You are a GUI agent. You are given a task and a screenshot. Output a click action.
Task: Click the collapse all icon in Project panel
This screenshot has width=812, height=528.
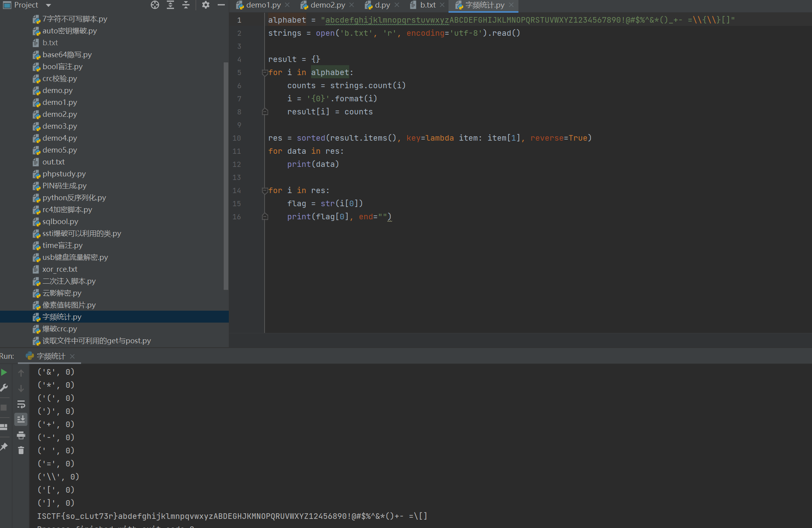[186, 5]
